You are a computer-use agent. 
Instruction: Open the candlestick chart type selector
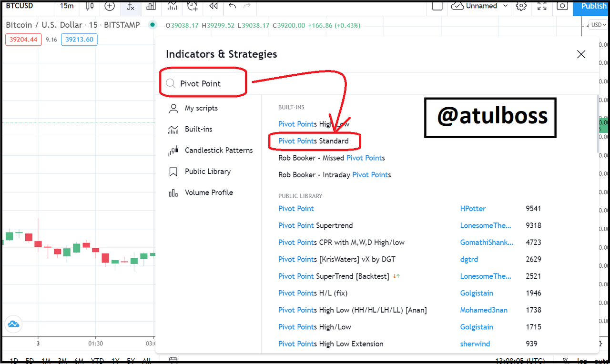[90, 6]
